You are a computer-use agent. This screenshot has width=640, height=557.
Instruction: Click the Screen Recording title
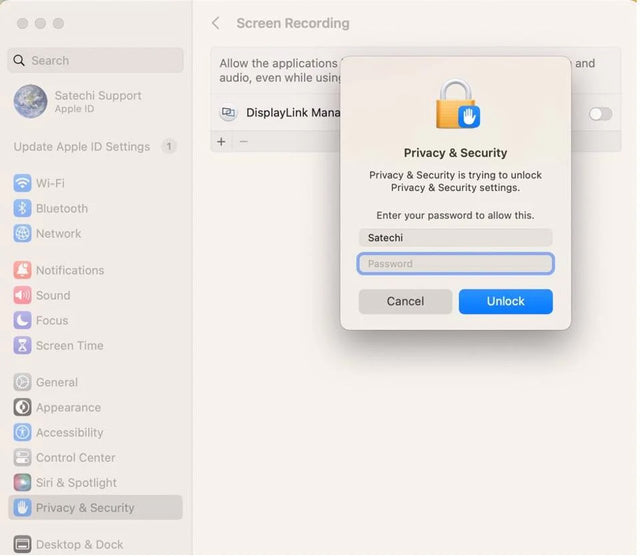[293, 24]
